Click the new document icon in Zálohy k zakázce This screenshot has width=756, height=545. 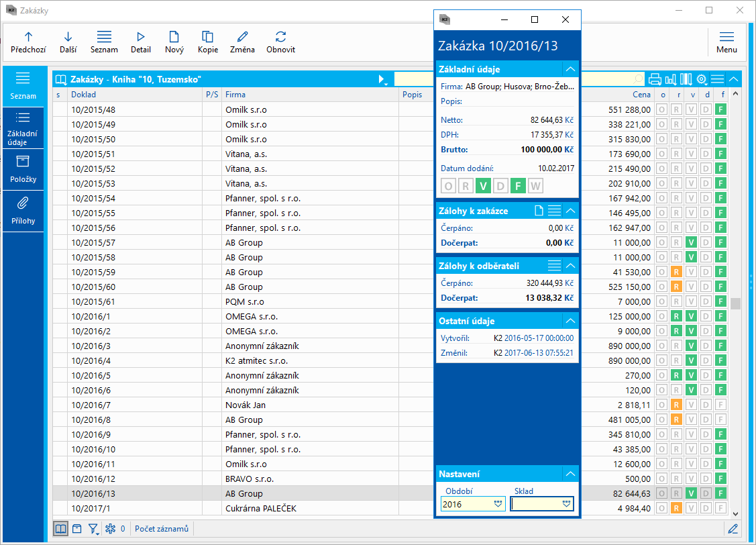click(539, 211)
